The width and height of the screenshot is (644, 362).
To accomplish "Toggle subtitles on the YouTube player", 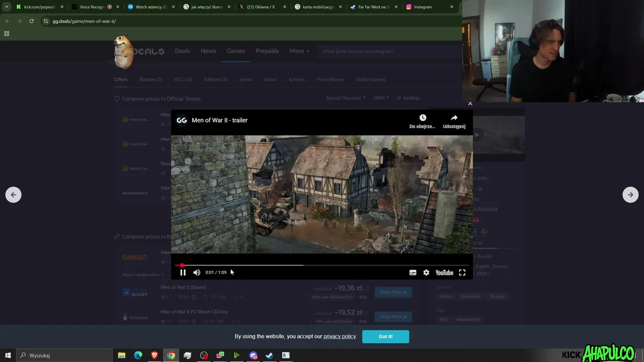I will (x=413, y=273).
